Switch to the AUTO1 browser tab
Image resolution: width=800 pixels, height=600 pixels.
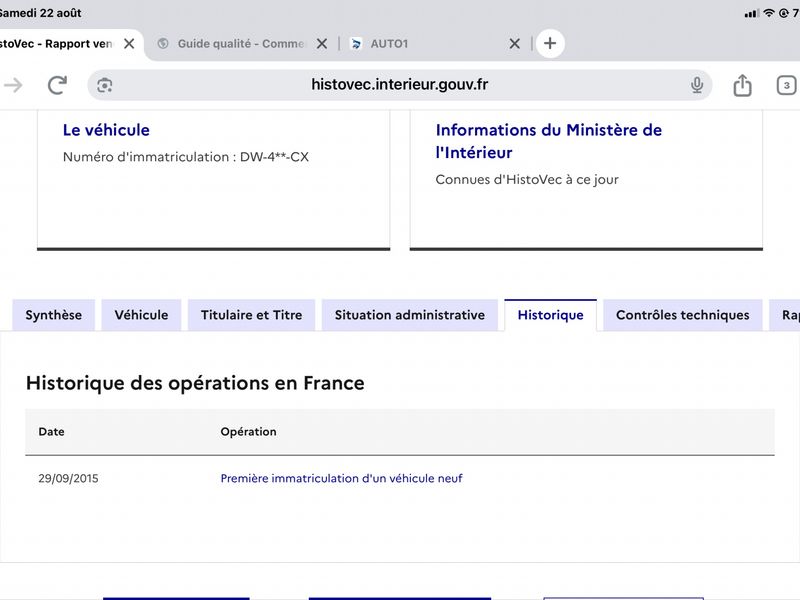tap(389, 44)
